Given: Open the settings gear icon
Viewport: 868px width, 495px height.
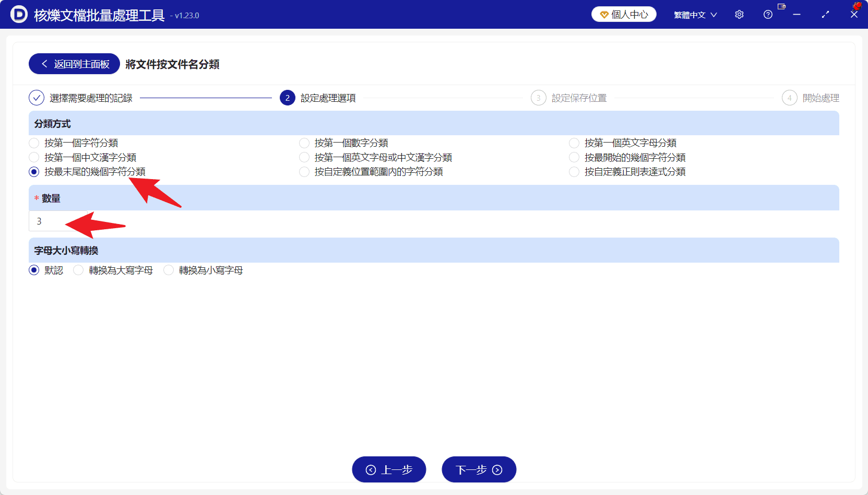Looking at the screenshot, I should [x=739, y=15].
